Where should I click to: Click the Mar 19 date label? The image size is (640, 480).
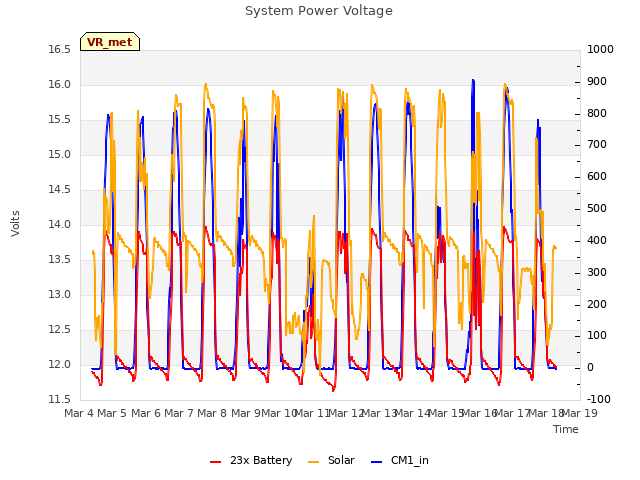click(580, 413)
